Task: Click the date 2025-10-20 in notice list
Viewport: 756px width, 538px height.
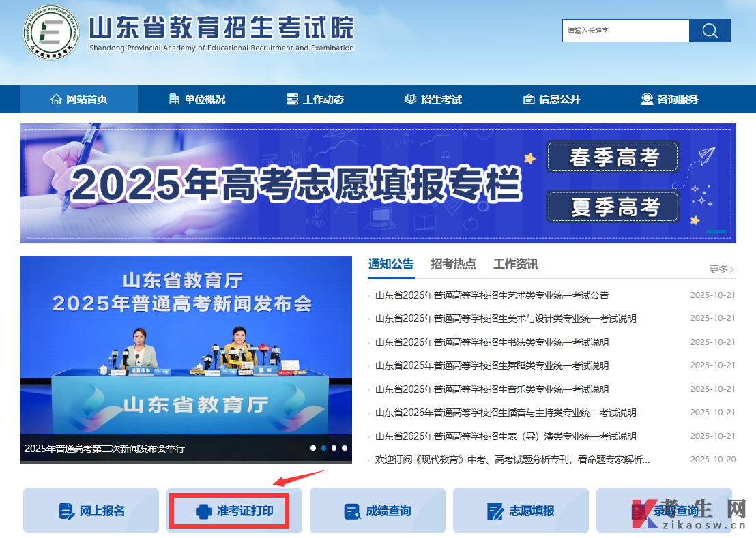Action: tap(713, 460)
